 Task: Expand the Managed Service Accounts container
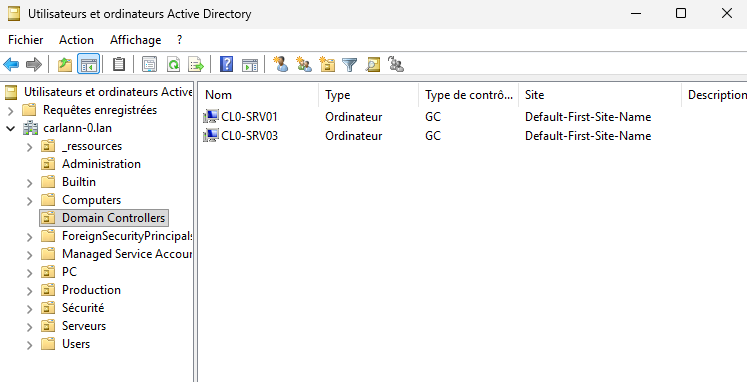click(x=30, y=255)
